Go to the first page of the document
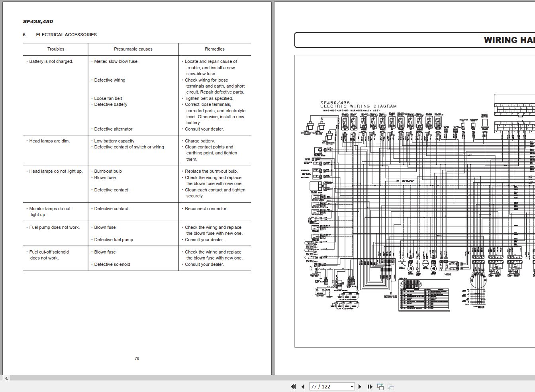 (293, 386)
